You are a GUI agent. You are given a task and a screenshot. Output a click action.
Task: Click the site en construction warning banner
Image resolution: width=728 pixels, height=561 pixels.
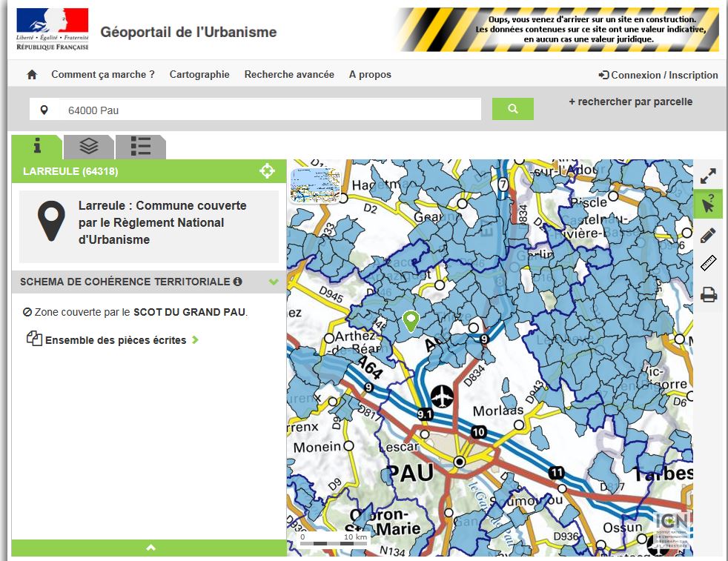coord(557,29)
